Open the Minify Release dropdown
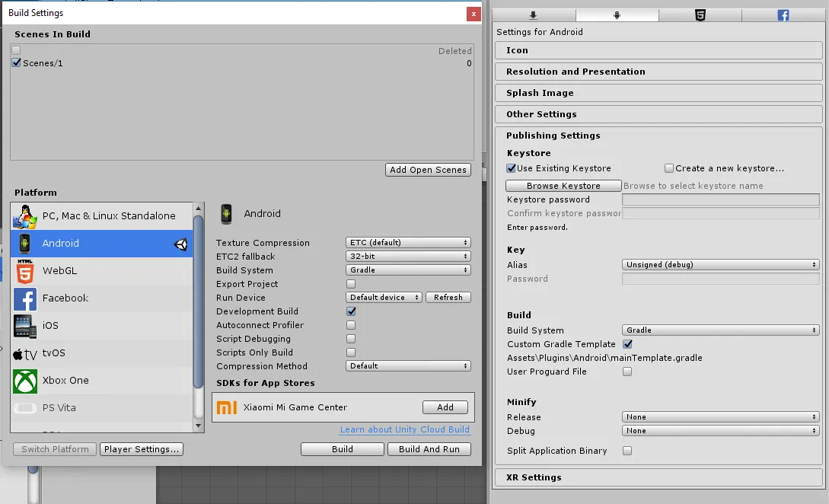The height and width of the screenshot is (504, 829). (721, 417)
